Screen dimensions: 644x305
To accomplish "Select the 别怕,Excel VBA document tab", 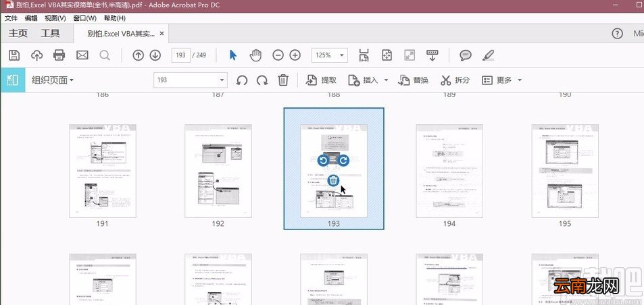I will (x=121, y=34).
